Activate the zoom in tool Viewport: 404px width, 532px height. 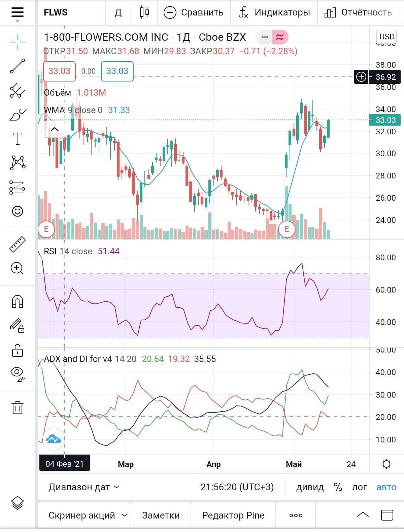coord(17,268)
